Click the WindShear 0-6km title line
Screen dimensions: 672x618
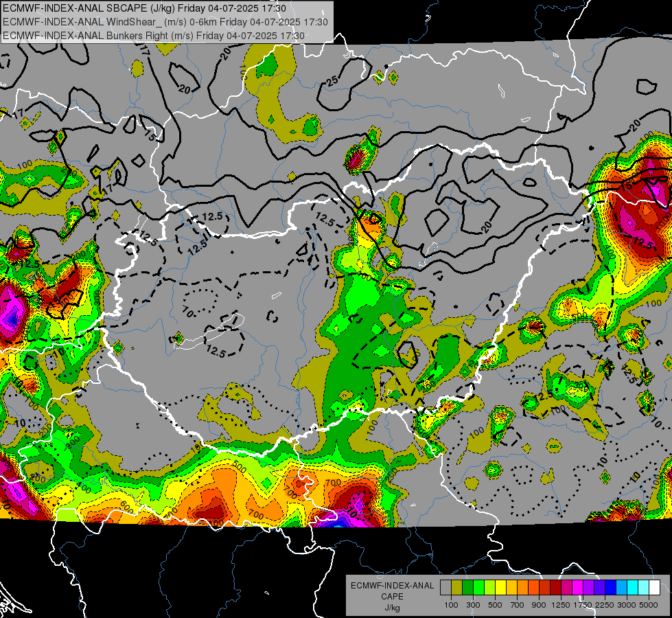point(165,22)
